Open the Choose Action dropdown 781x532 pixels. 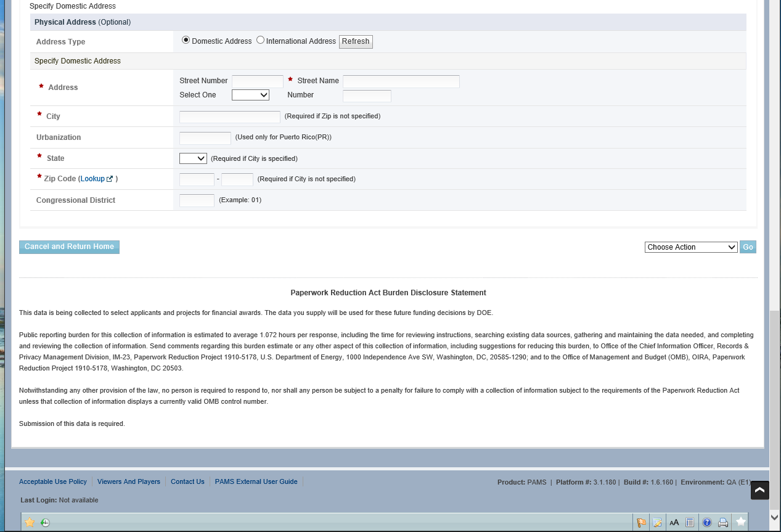coord(691,247)
